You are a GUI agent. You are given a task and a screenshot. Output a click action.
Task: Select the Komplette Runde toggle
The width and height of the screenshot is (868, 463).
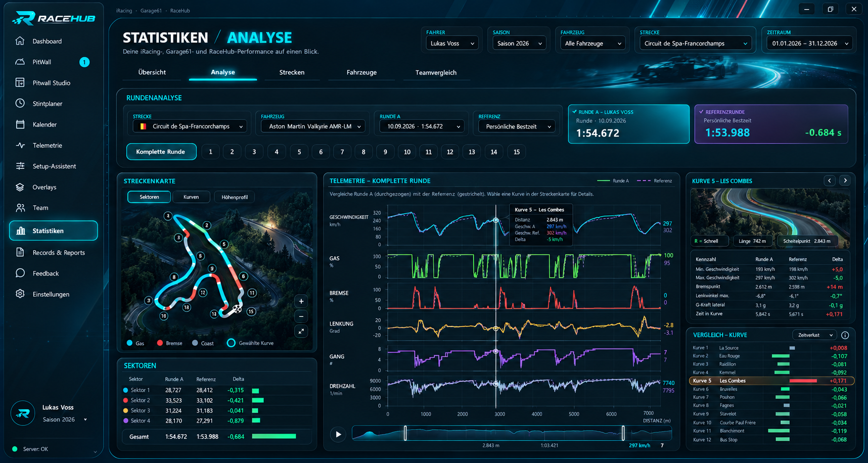point(161,152)
